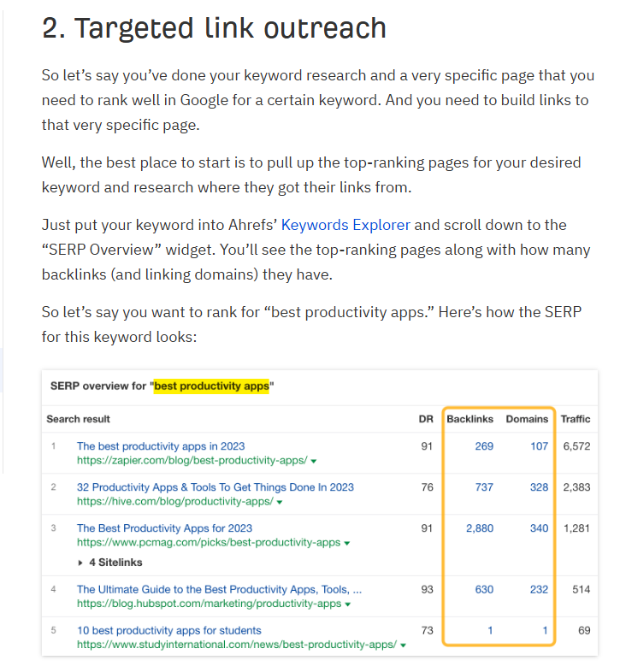Expand dropdown arrow next to studyinternational.com URL
This screenshot has width=620, height=672.
click(x=403, y=645)
